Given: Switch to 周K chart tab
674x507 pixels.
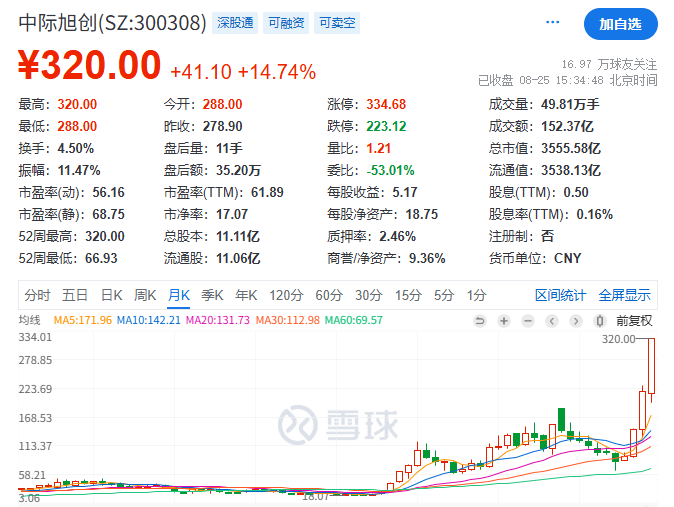Looking at the screenshot, I should coord(145,295).
